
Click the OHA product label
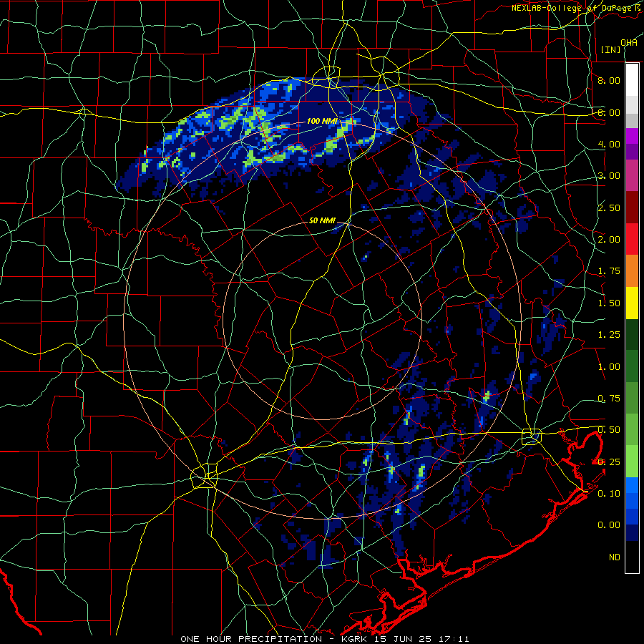(x=629, y=42)
